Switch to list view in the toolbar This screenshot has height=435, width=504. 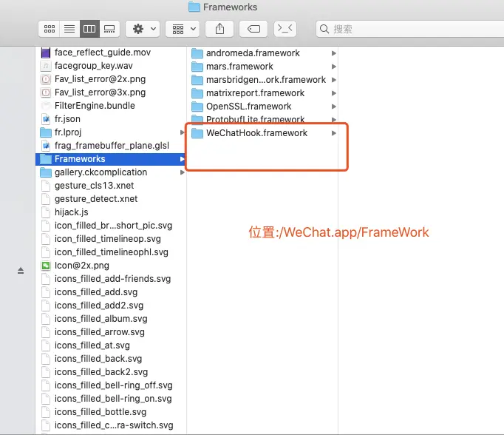click(69, 29)
